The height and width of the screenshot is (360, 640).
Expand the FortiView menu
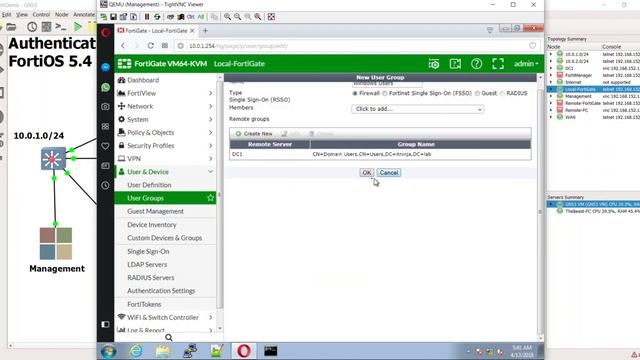(x=165, y=93)
